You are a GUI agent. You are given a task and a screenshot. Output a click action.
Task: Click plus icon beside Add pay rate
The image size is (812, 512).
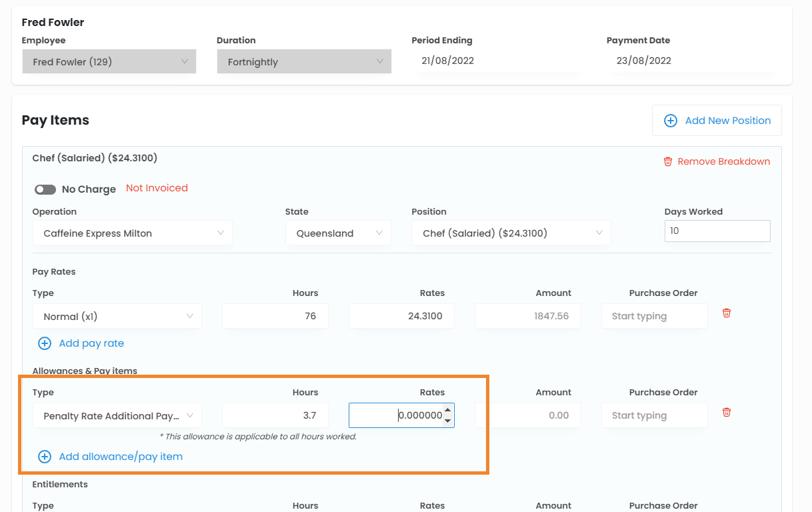[x=45, y=343]
